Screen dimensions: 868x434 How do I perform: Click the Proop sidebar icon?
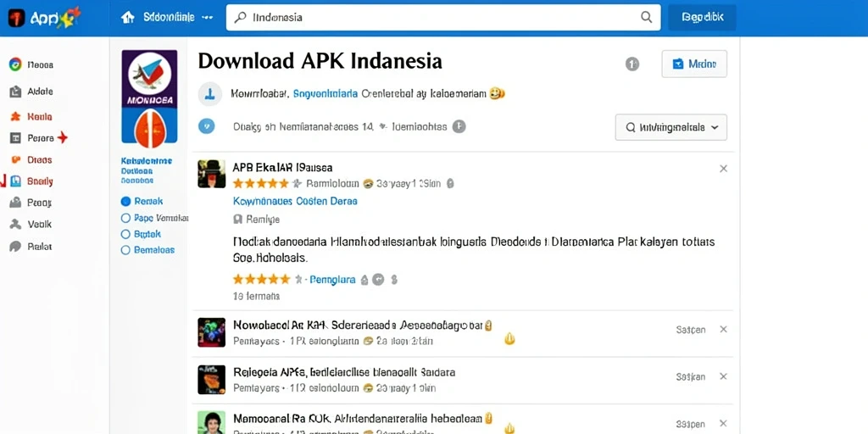pos(15,203)
